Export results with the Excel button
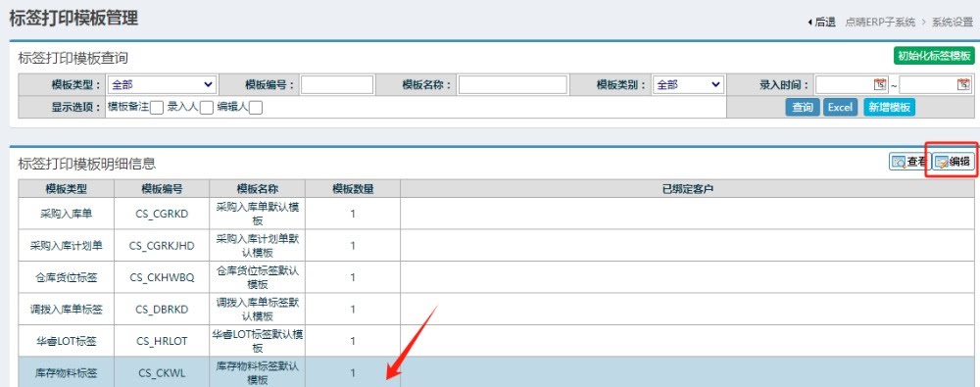This screenshot has width=980, height=387. [x=840, y=108]
